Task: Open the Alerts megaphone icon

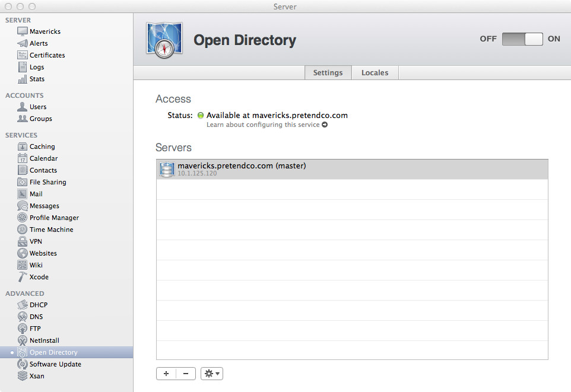Action: click(22, 43)
